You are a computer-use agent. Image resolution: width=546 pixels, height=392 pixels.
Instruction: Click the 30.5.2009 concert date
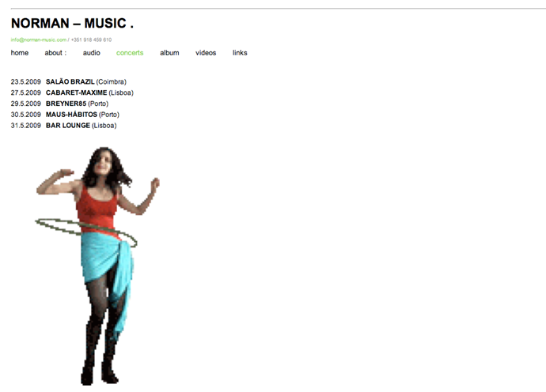tap(26, 115)
